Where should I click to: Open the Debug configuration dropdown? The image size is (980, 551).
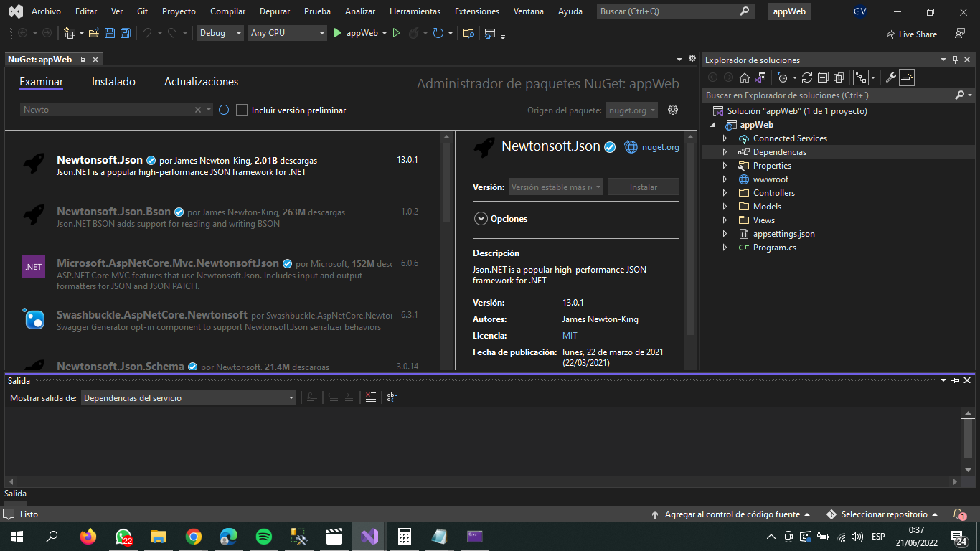coord(220,33)
